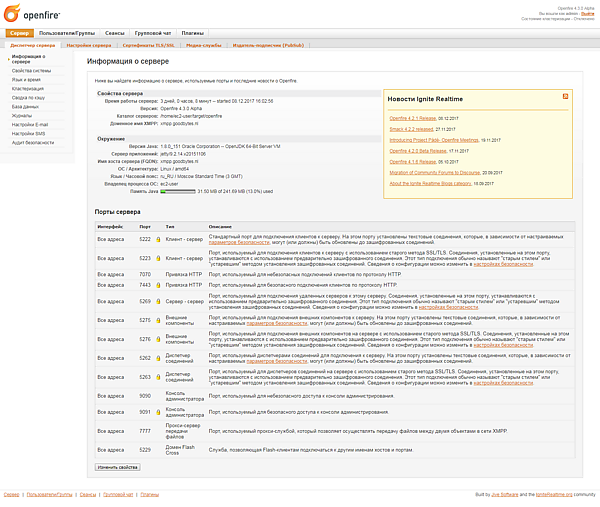Open security parameters link in port 5262 description

(x=277, y=361)
